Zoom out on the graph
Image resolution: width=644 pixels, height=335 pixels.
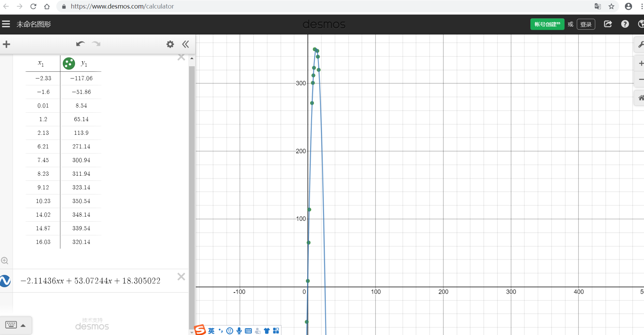[x=641, y=79]
